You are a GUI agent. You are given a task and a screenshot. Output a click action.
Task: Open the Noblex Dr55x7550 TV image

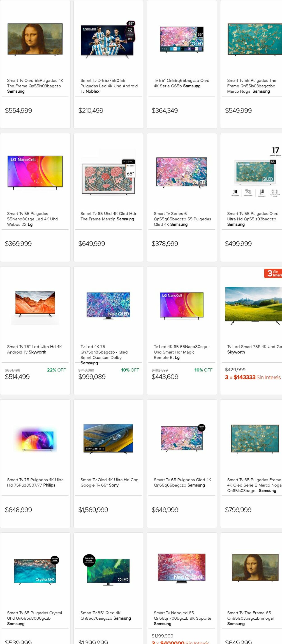tap(108, 39)
